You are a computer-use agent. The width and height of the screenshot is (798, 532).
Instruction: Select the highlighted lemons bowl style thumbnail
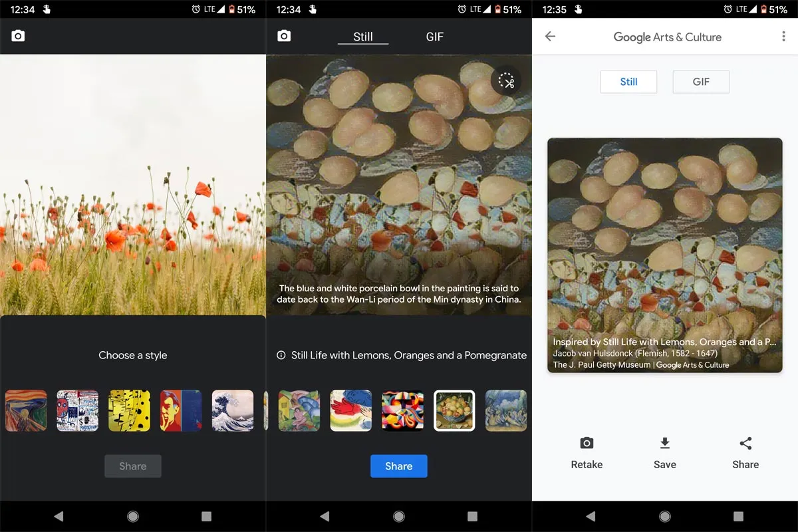[454, 410]
